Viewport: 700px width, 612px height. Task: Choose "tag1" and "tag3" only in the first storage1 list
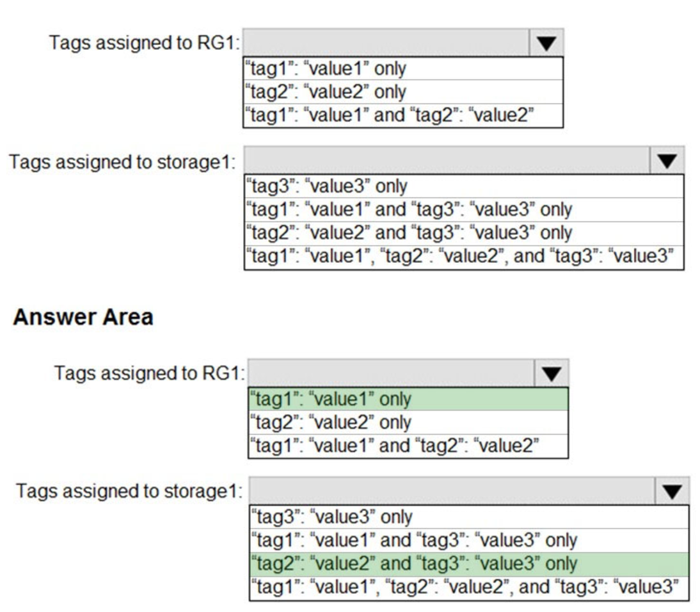coord(464,209)
